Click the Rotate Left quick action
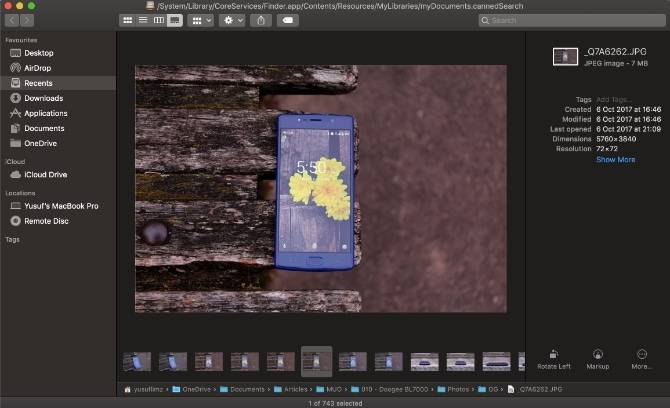The width and height of the screenshot is (670, 408). coord(554,359)
